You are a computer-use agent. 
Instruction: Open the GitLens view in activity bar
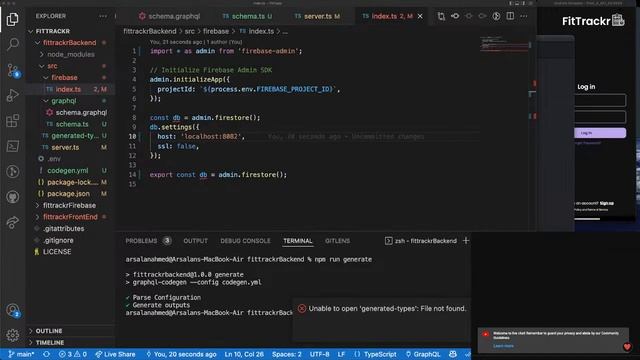(13, 171)
